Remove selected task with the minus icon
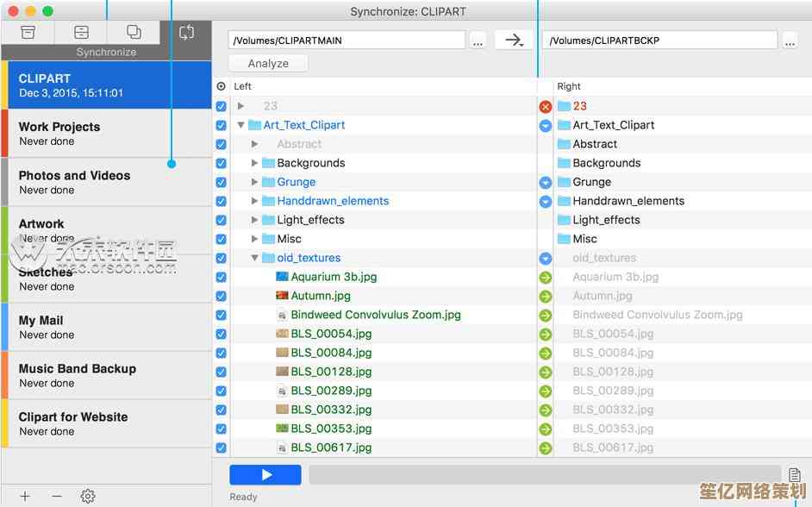The height and width of the screenshot is (507, 812). point(57,496)
